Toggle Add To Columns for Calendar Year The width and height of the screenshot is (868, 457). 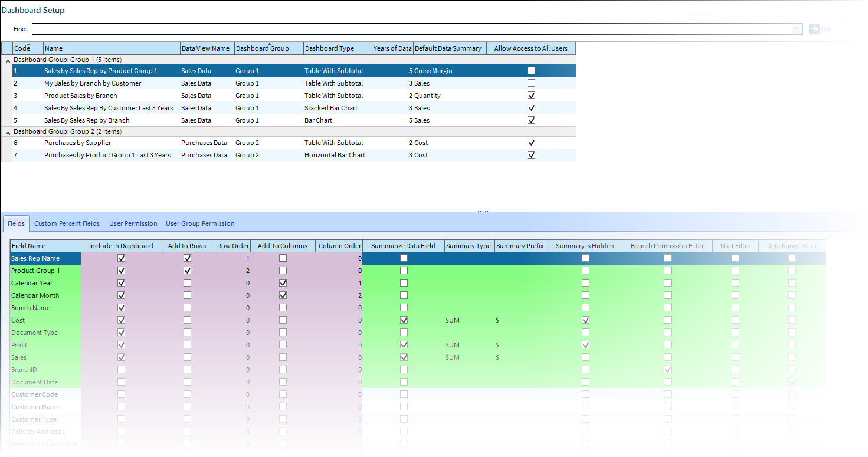click(x=283, y=283)
